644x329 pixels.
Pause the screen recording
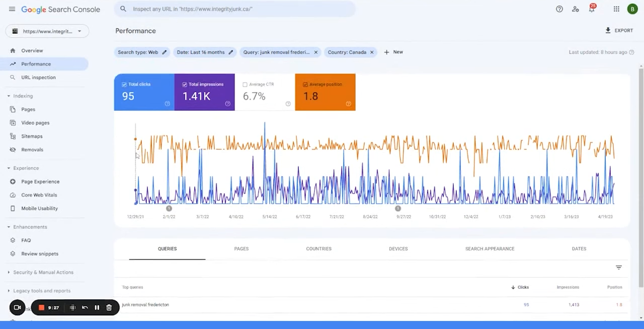(x=97, y=307)
